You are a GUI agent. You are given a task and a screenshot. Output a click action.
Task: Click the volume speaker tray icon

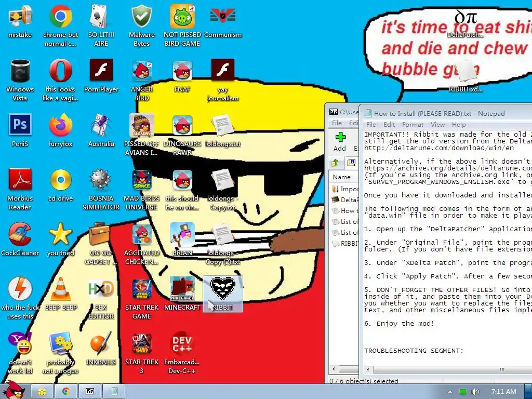coord(475,392)
